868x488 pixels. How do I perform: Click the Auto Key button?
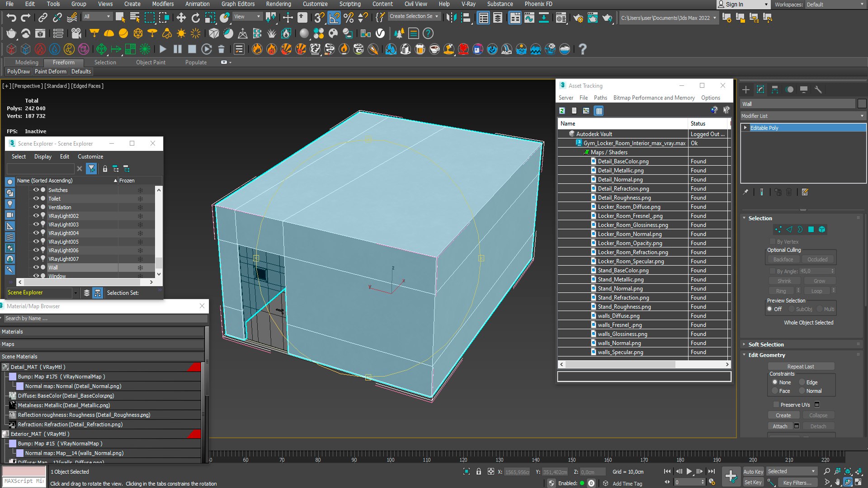tap(753, 471)
